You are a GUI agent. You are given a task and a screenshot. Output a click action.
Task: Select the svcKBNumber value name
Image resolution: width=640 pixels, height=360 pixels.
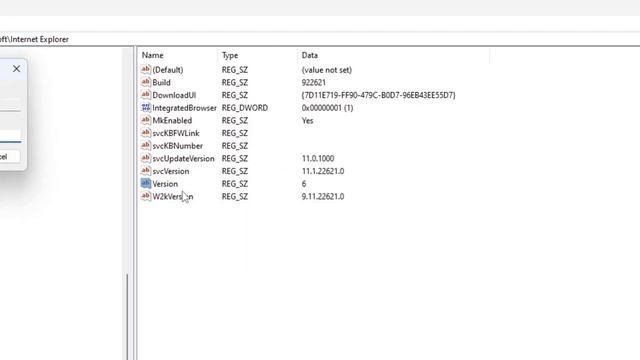178,146
